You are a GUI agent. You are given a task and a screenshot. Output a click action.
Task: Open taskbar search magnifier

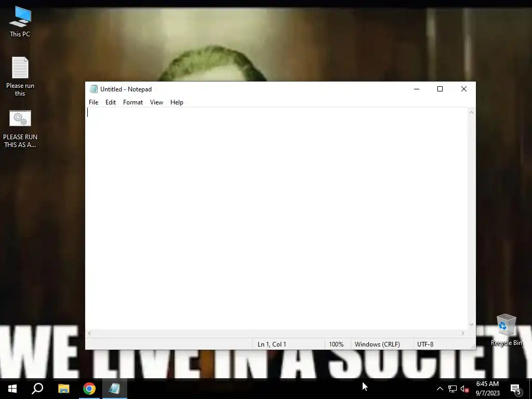37,389
